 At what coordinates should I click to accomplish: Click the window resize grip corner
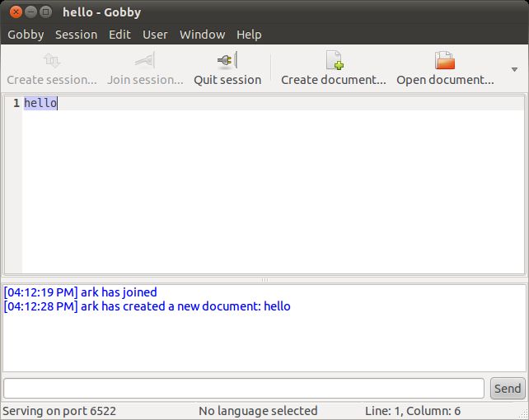click(524, 414)
